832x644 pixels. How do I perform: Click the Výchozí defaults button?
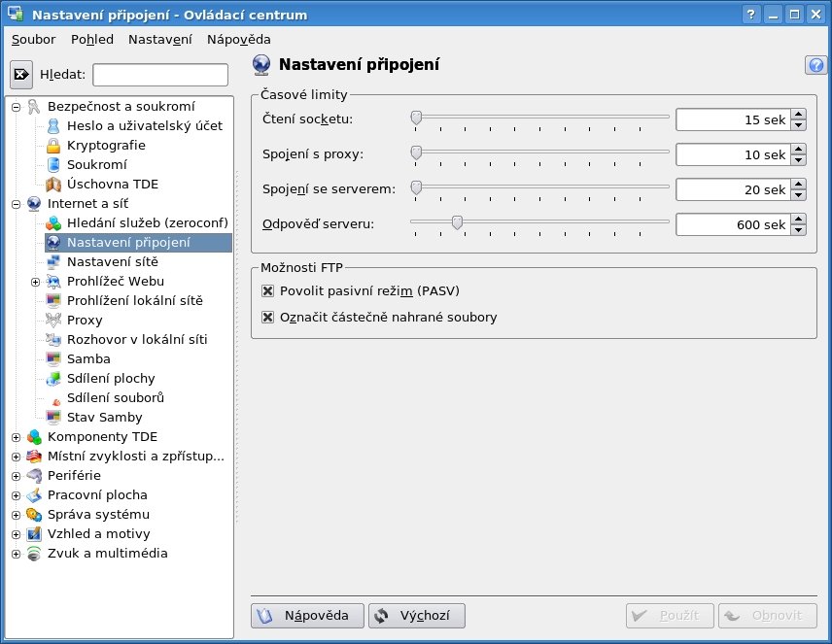[x=417, y=616]
